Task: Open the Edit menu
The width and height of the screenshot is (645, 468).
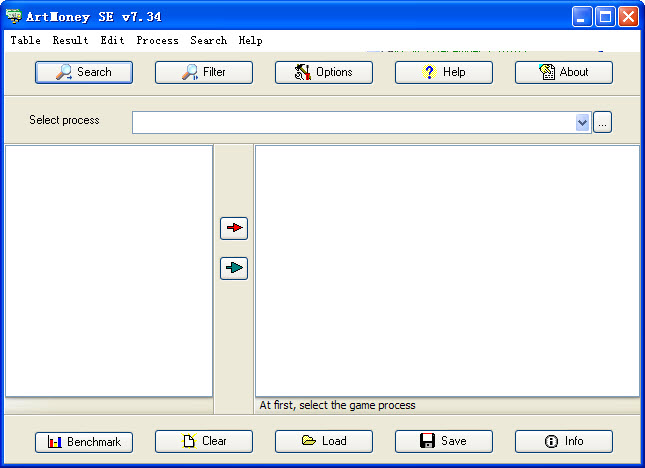Action: point(112,41)
